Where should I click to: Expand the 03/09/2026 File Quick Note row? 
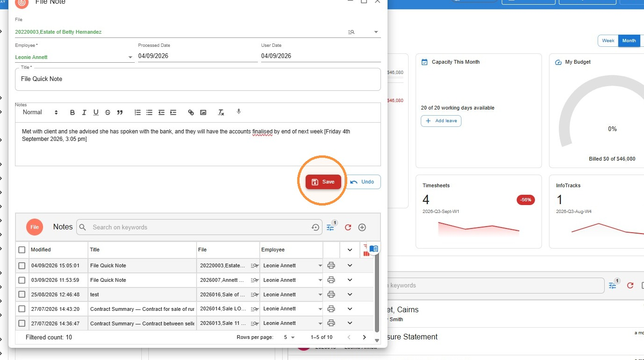click(x=350, y=280)
